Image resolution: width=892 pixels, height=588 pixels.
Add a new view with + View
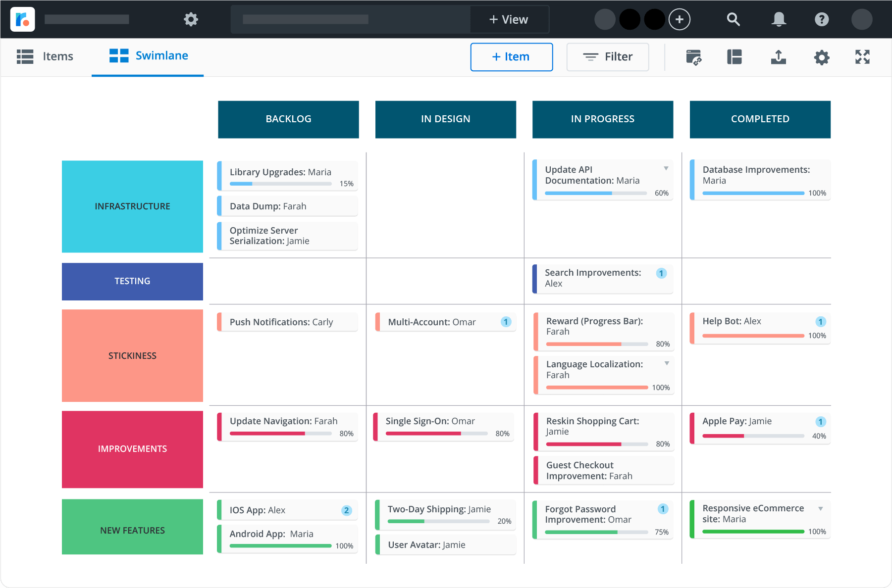[509, 19]
